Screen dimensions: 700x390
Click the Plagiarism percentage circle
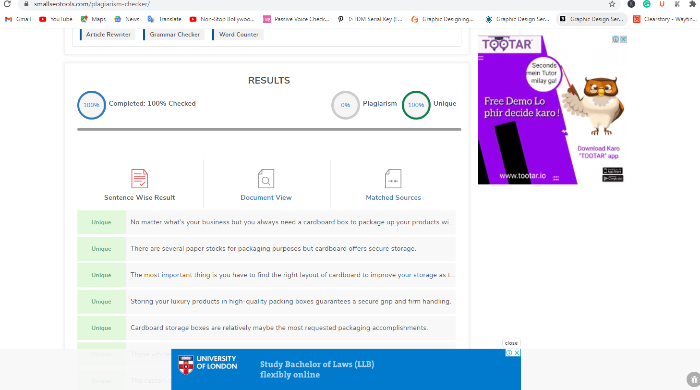pos(345,105)
